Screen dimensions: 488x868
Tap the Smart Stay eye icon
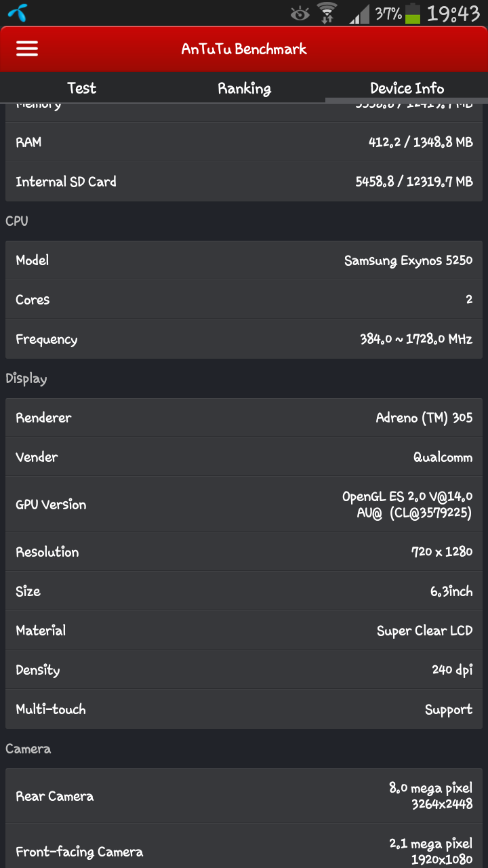tap(299, 14)
